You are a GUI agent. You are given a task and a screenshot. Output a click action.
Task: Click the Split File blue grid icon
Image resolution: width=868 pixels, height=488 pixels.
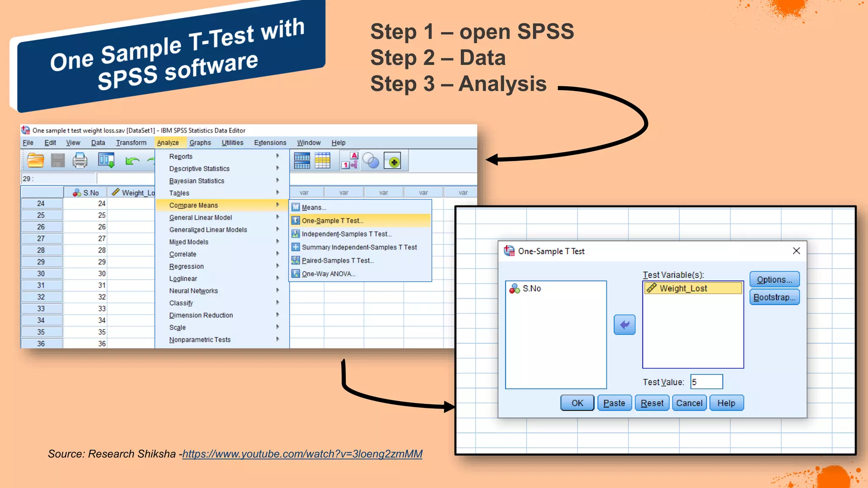coord(302,161)
